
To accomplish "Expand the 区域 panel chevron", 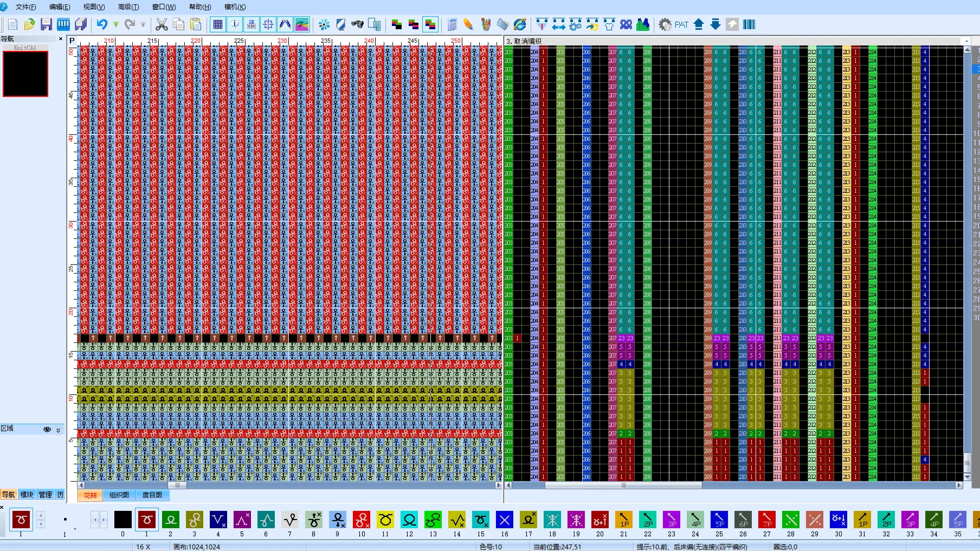I will 59,430.
